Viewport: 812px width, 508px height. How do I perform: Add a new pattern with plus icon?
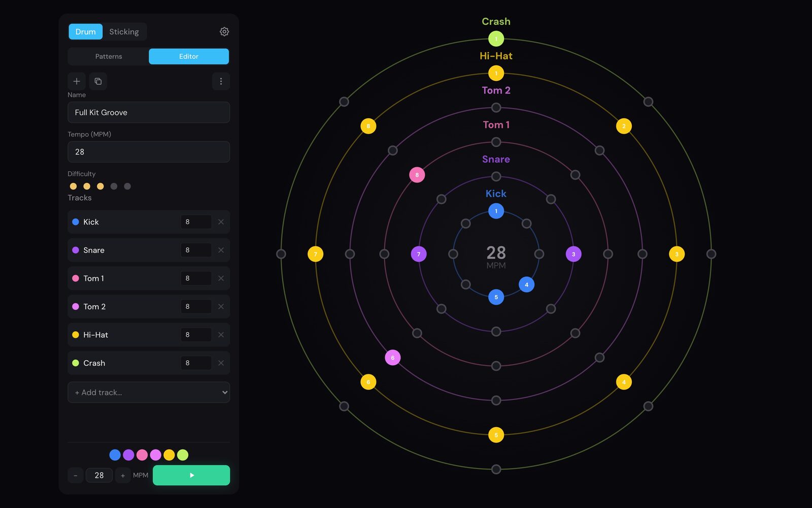tap(77, 81)
